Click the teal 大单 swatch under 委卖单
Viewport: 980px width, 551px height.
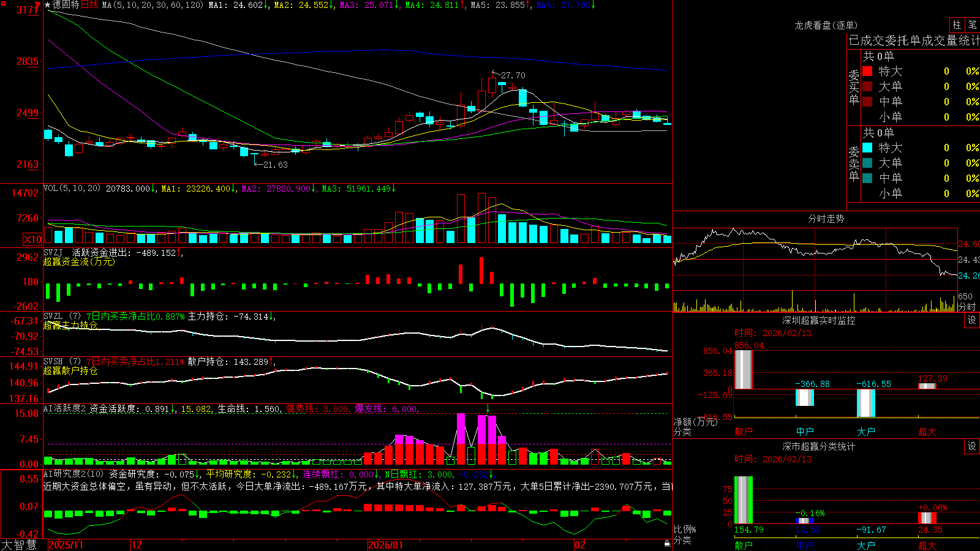click(x=867, y=163)
